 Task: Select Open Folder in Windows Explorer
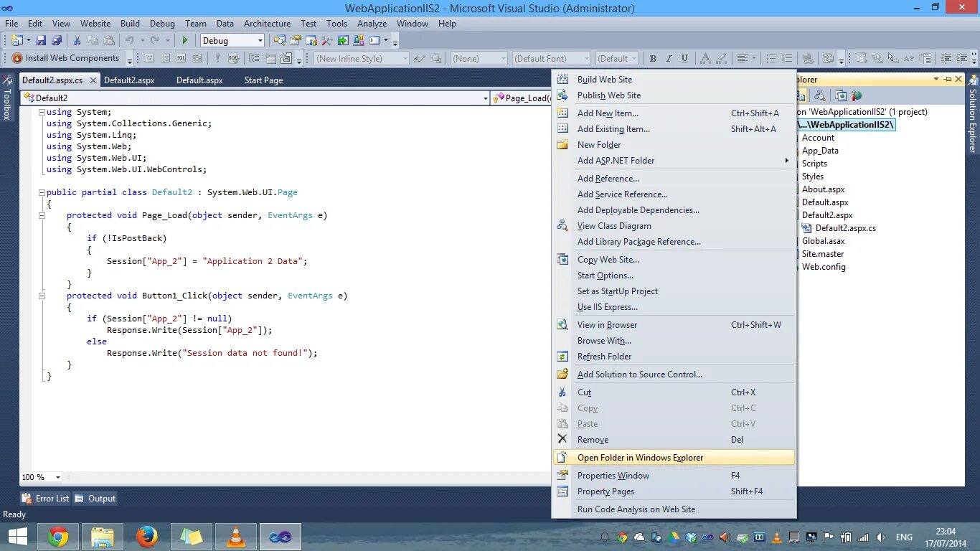click(674, 458)
